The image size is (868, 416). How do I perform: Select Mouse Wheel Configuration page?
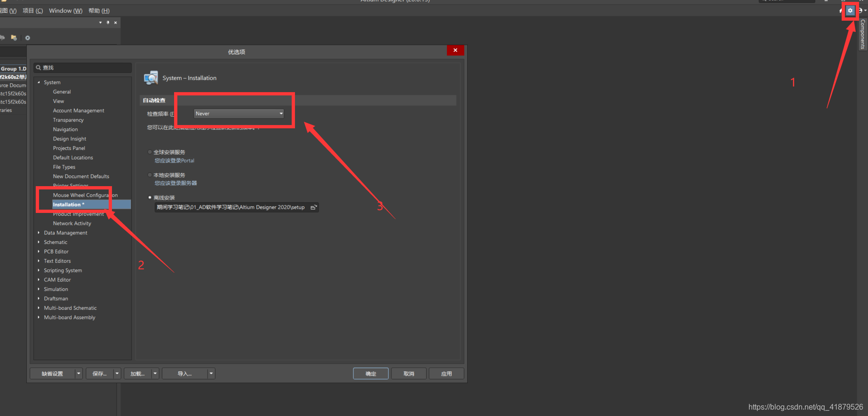pos(85,195)
